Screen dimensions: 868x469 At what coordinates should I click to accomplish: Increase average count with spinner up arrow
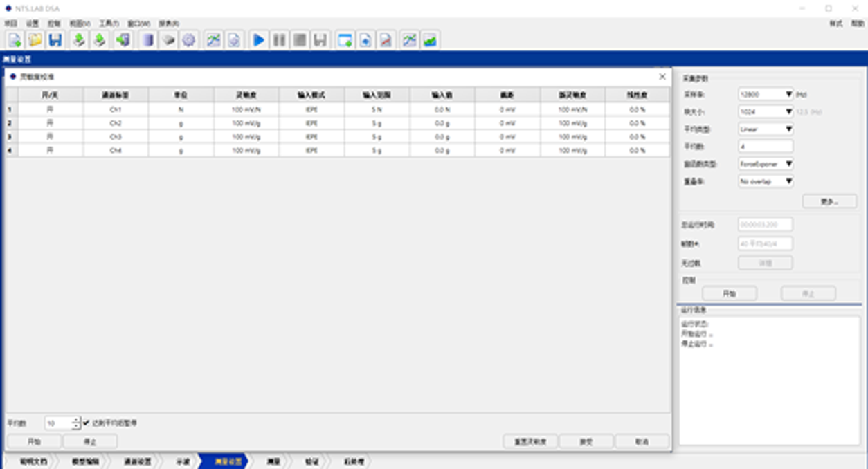(x=76, y=420)
